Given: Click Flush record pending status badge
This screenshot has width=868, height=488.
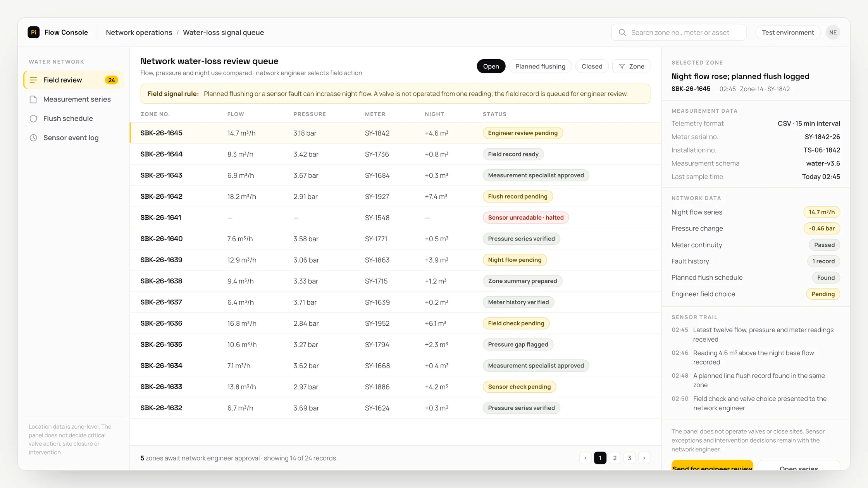Looking at the screenshot, I should click(x=518, y=197).
